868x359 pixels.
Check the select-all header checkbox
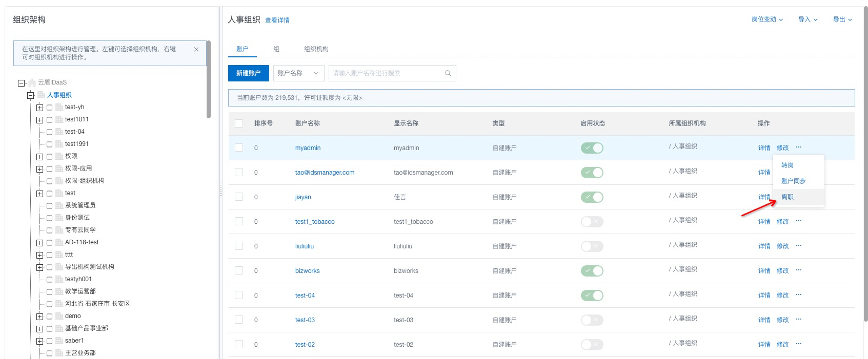click(x=239, y=123)
